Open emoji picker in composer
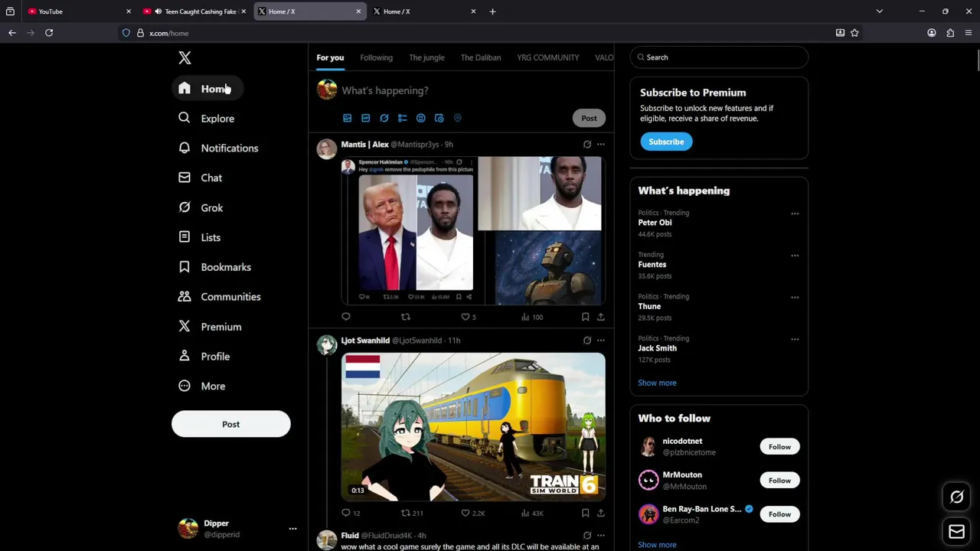 coord(420,118)
